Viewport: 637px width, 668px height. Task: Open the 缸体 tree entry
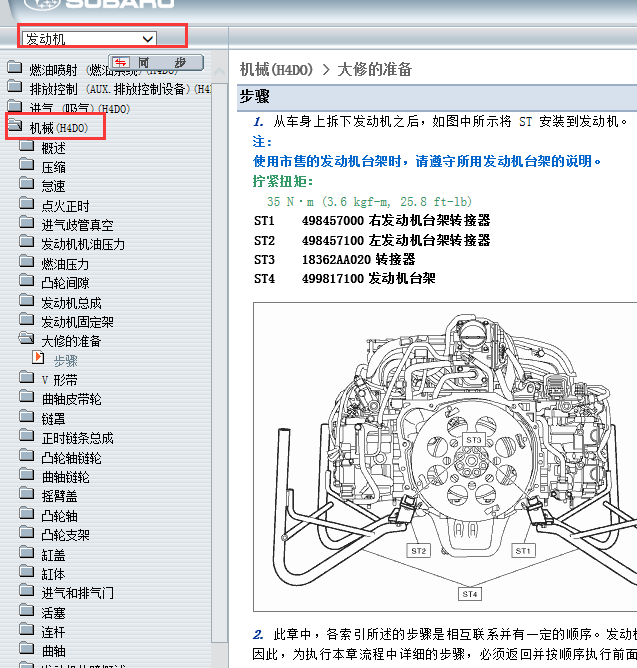53,574
